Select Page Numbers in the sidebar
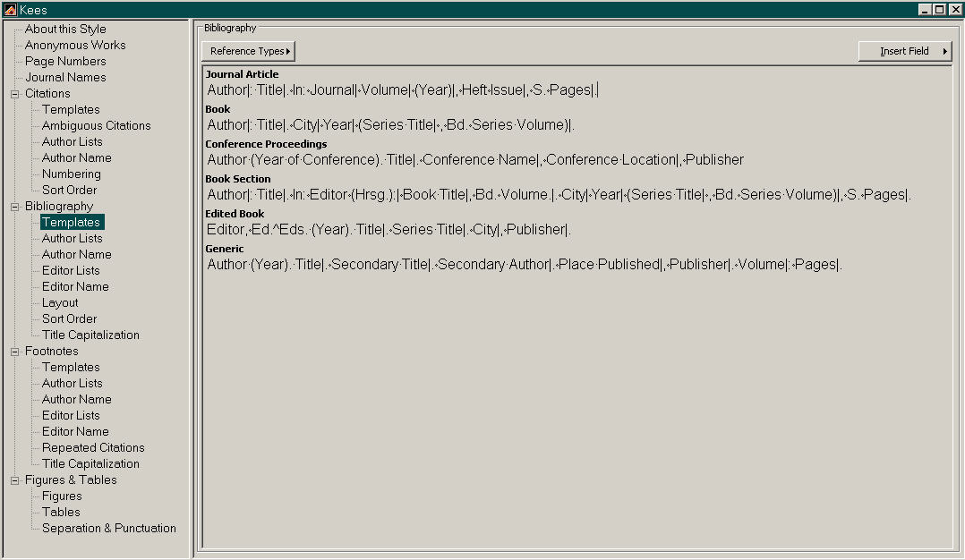This screenshot has height=560, width=965. (x=66, y=61)
